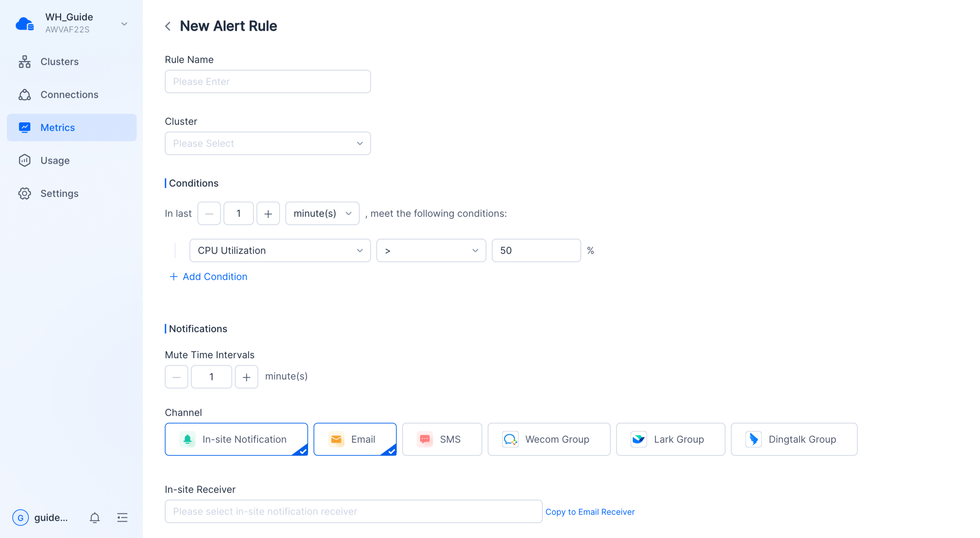Open the Settings sidebar item
Viewport: 980px width, 538px height.
[71, 193]
